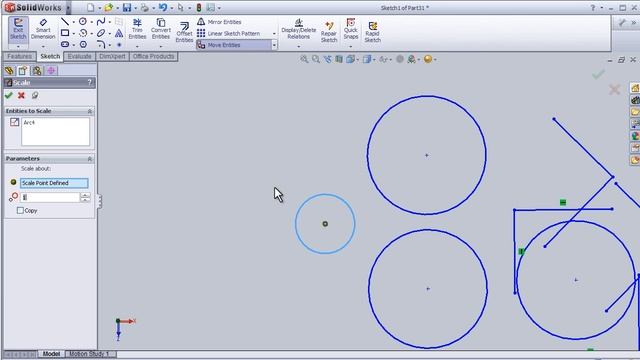Choose the Point sketch tool

119,44
